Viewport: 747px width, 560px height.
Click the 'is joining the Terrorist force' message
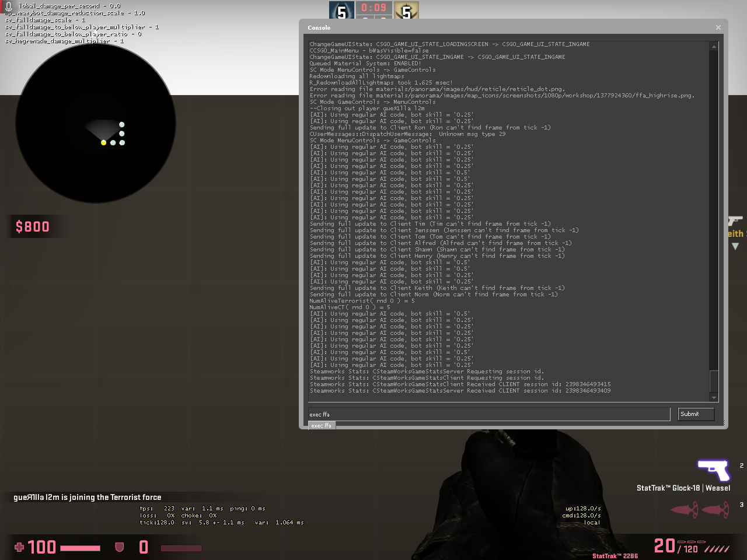click(x=111, y=498)
